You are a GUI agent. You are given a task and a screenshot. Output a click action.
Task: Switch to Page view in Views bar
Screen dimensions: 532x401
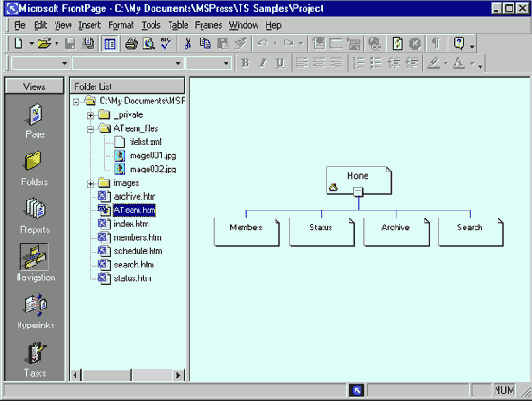(35, 120)
